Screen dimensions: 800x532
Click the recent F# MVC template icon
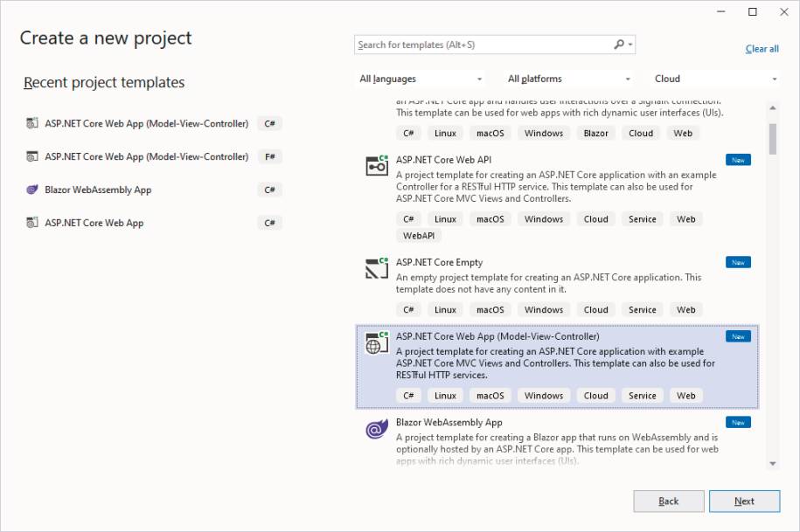click(32, 156)
